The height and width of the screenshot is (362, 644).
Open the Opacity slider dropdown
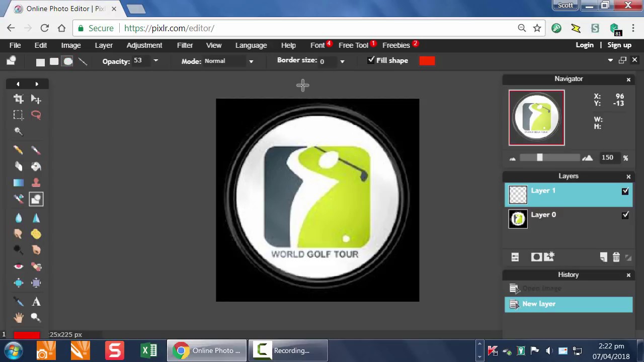155,61
